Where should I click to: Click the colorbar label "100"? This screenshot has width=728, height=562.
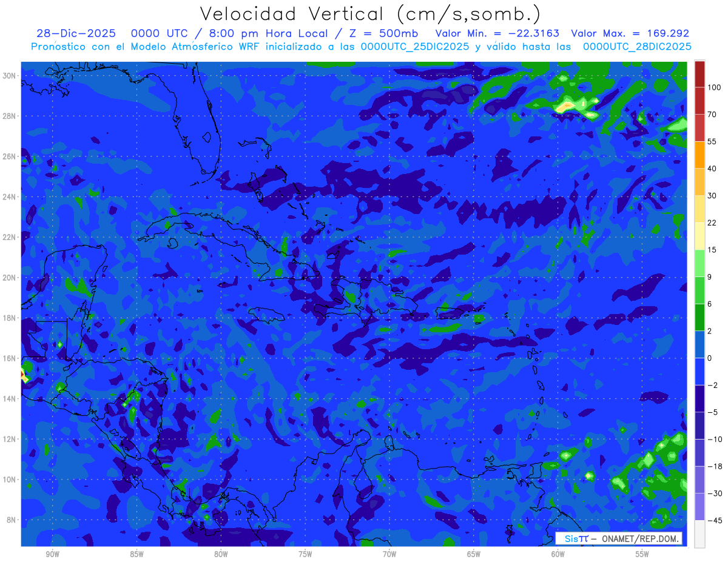tap(714, 87)
